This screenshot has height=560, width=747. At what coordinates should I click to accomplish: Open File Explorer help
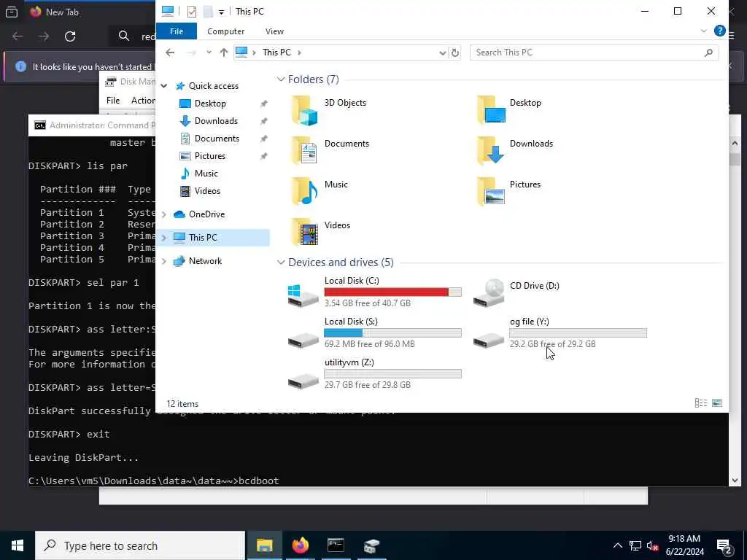point(719,31)
